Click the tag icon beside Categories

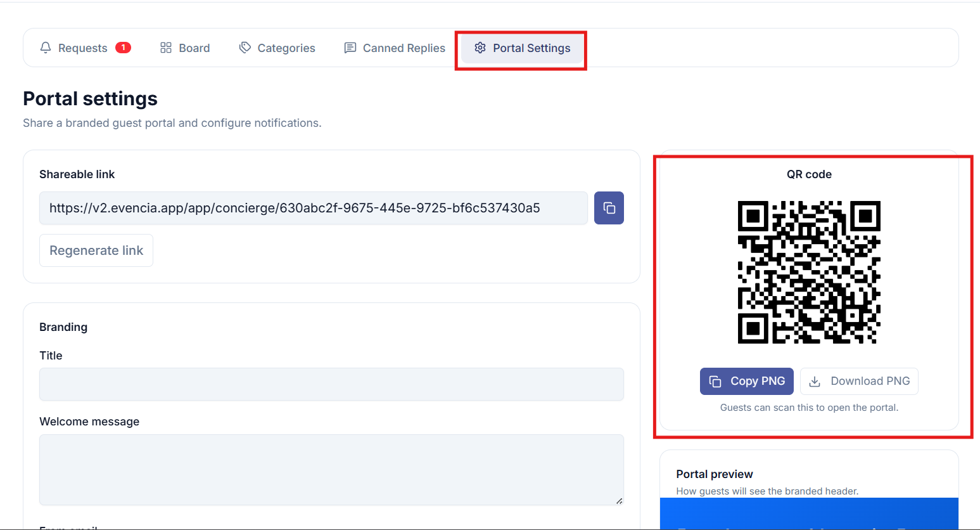(245, 48)
